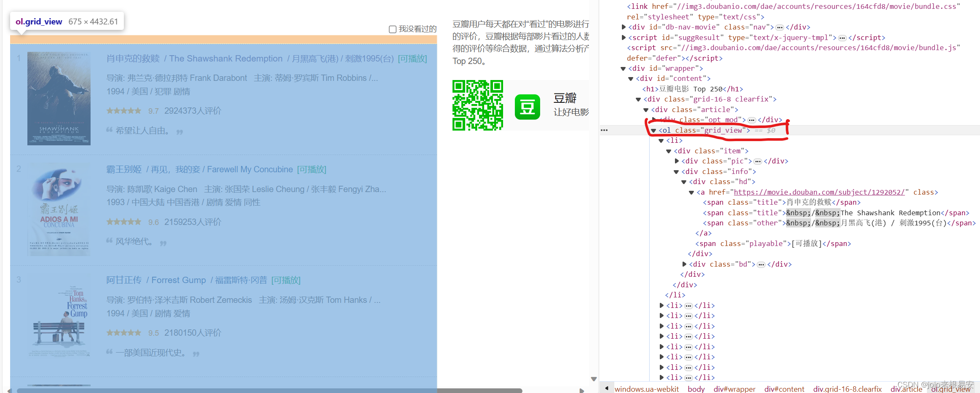This screenshot has width=980, height=393.
Task: Click the left arrow of the page scrollbar
Action: [x=10, y=390]
